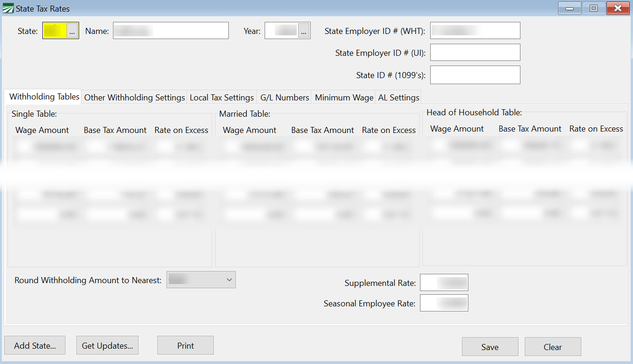This screenshot has width=633, height=364.
Task: Click the Supplemental Rate input field
Action: pos(444,283)
